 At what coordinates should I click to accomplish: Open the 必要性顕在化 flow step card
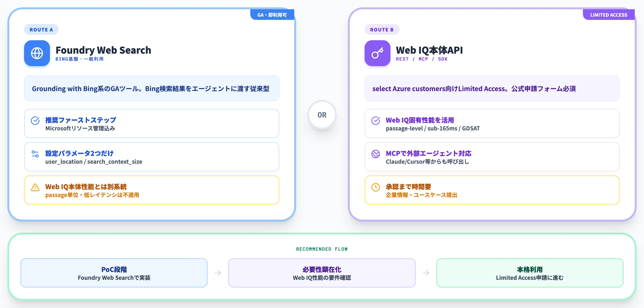[322, 273]
